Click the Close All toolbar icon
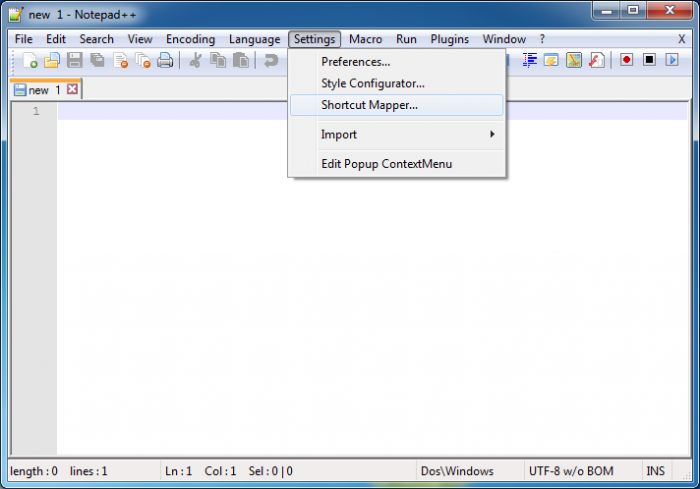The height and width of the screenshot is (489, 700). (142, 60)
